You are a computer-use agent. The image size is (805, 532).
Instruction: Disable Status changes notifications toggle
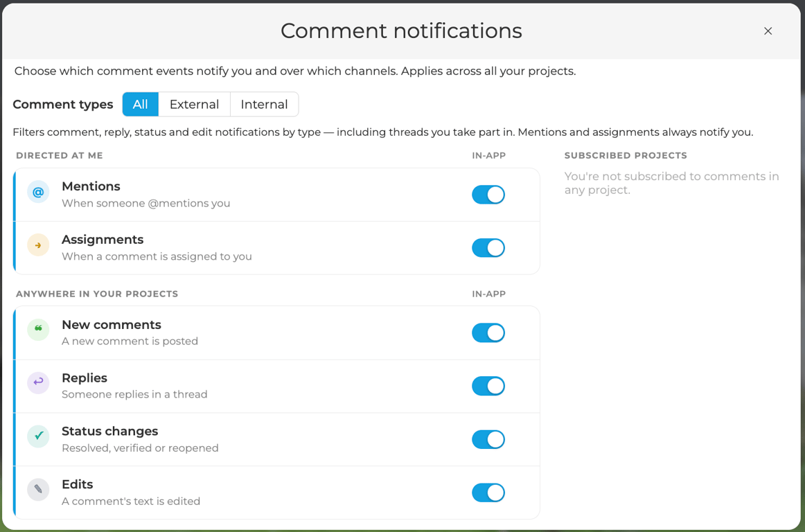point(488,440)
